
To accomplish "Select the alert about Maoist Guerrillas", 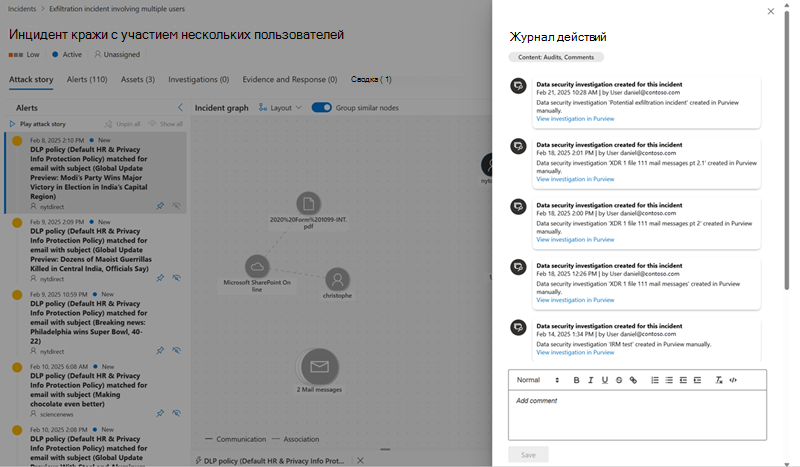I will [x=96, y=250].
